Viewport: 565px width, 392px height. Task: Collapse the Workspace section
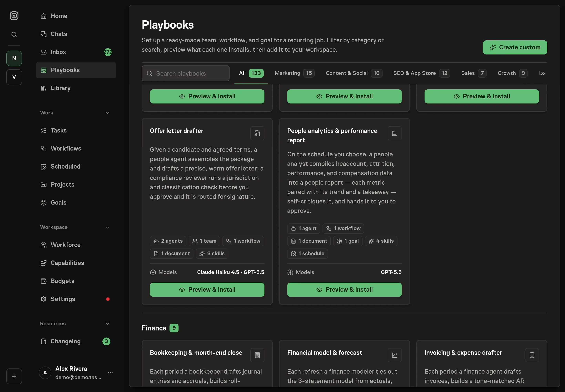pyautogui.click(x=108, y=227)
